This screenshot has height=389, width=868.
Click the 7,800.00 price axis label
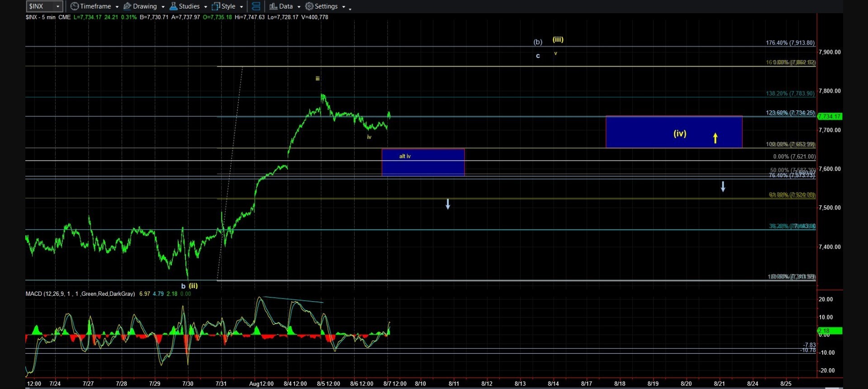(x=830, y=91)
